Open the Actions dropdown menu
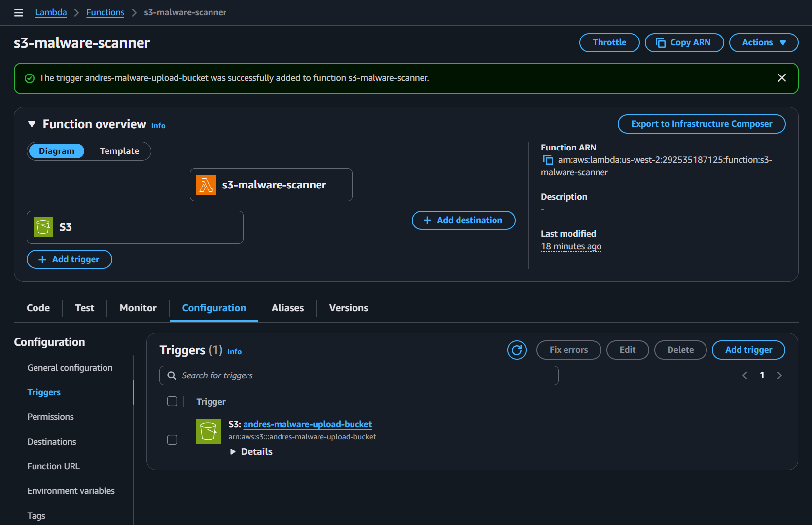Viewport: 812px width, 525px height. pyautogui.click(x=764, y=42)
